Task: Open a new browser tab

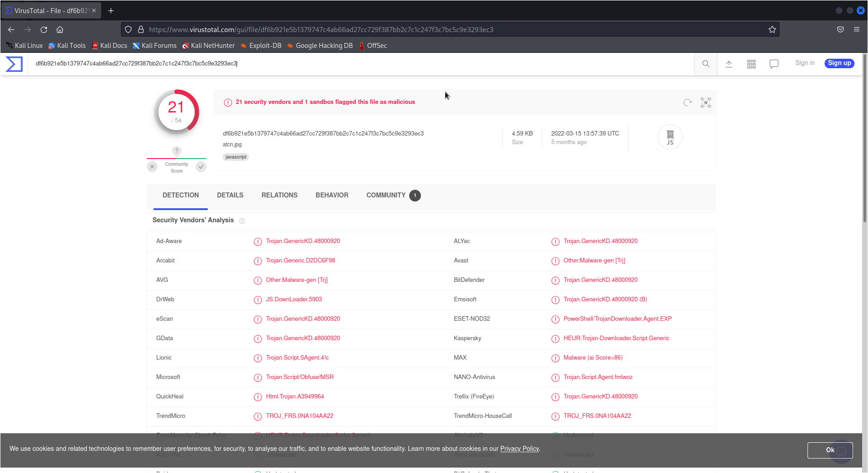Action: coord(111,10)
